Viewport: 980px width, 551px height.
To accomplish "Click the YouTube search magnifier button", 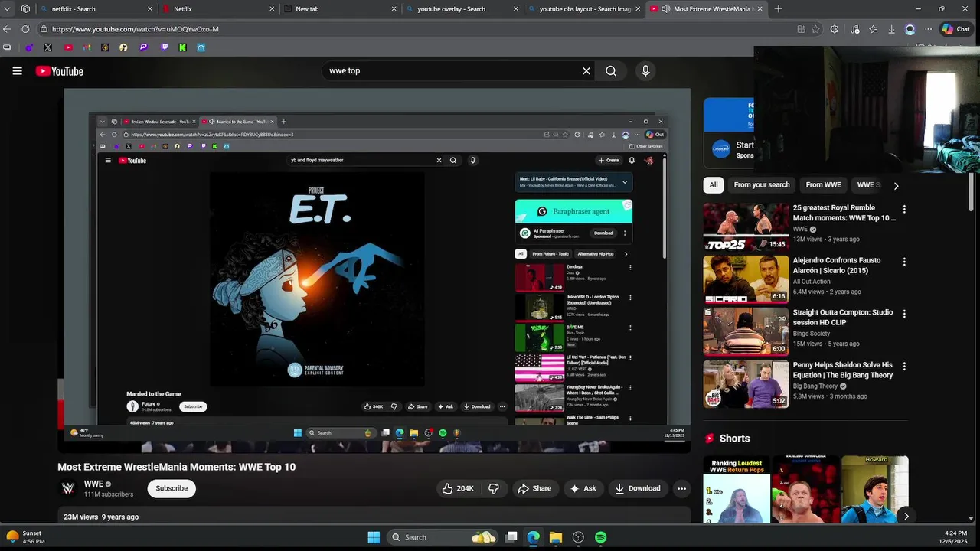I will coord(611,71).
